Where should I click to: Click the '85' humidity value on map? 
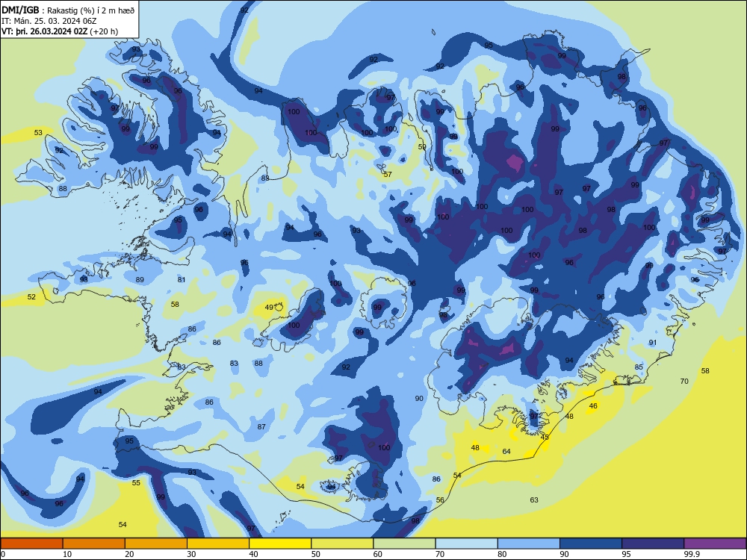[x=639, y=367]
